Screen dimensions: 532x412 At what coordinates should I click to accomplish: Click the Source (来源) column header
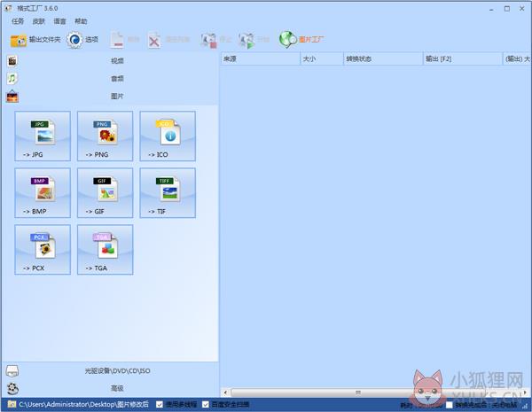[261, 59]
